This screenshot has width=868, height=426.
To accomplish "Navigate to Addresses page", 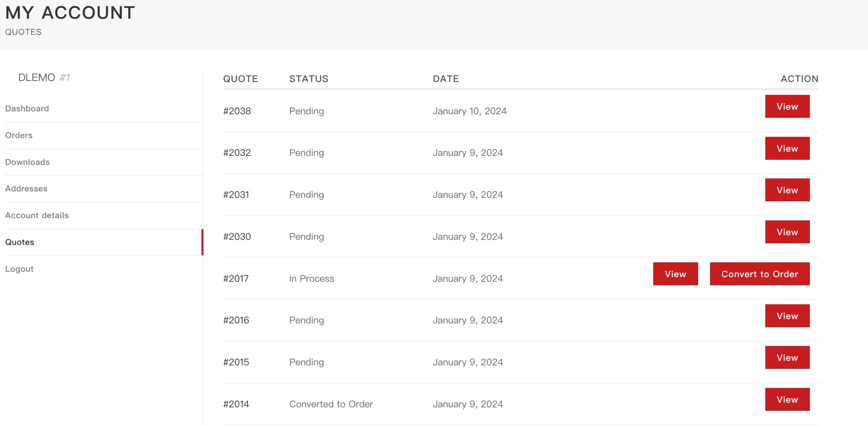I will point(26,188).
